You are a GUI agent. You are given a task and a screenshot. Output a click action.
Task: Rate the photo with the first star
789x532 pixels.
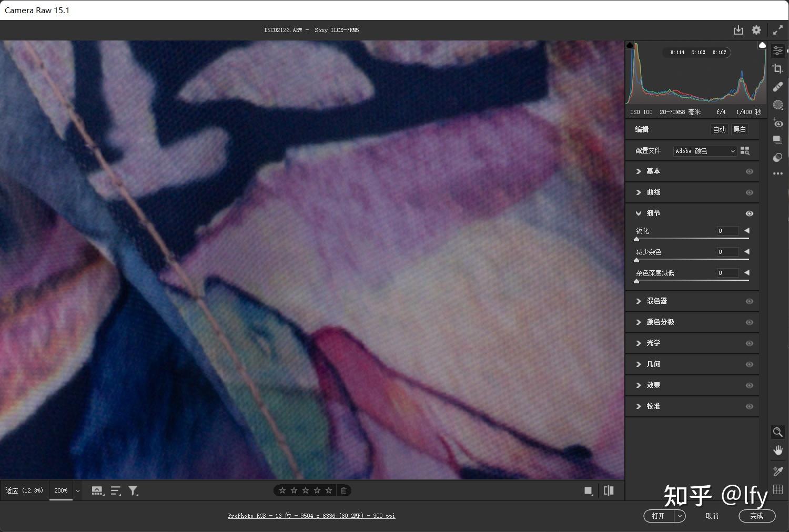(282, 490)
